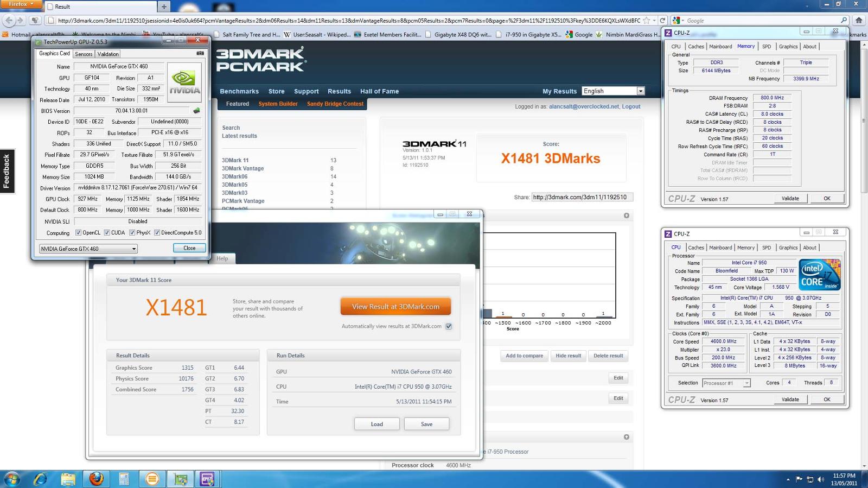Open the Caches tab in lower CPU-Z

tap(696, 248)
